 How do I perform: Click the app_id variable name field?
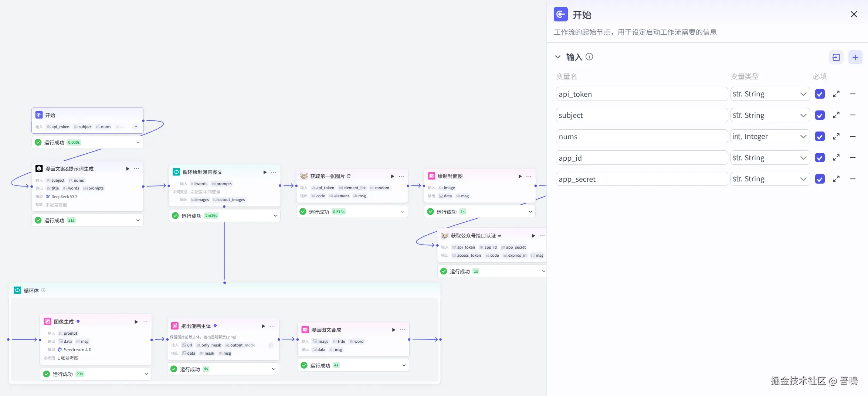pyautogui.click(x=642, y=158)
